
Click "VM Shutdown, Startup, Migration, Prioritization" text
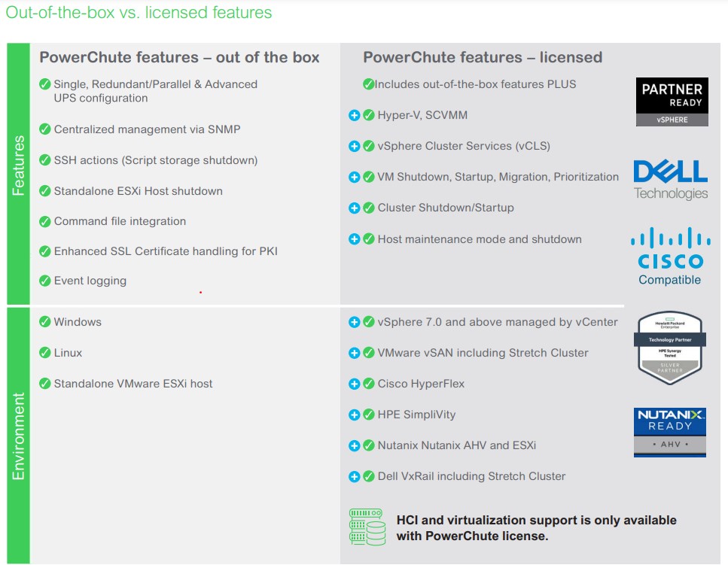tap(498, 178)
